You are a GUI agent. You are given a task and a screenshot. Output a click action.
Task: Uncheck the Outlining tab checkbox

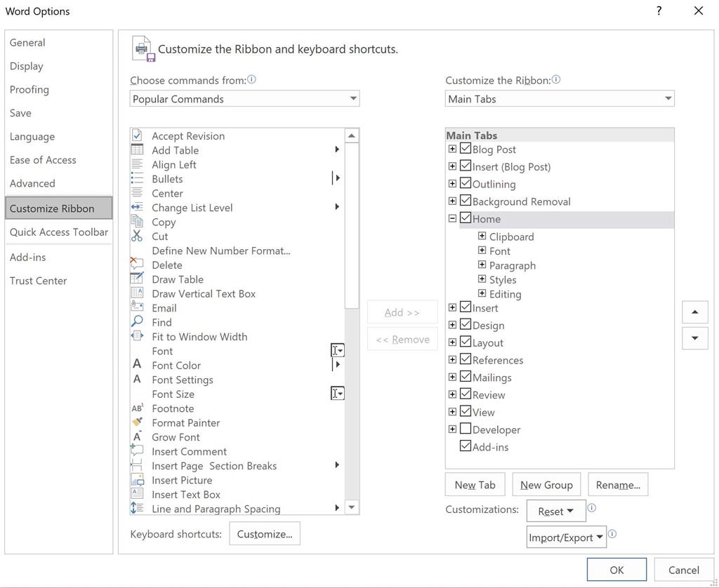pyautogui.click(x=466, y=183)
